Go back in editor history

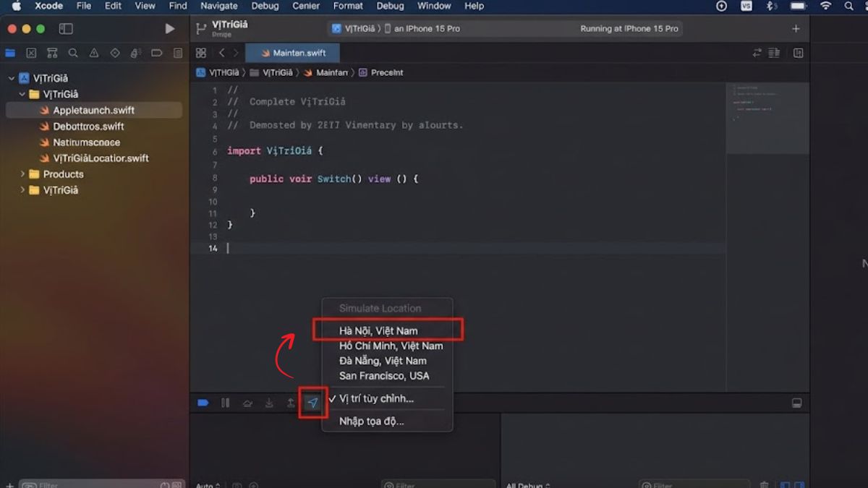click(x=221, y=53)
